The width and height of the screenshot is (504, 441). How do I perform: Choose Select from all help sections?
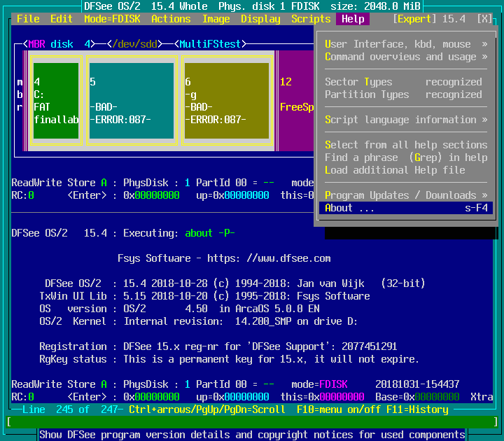pos(406,145)
